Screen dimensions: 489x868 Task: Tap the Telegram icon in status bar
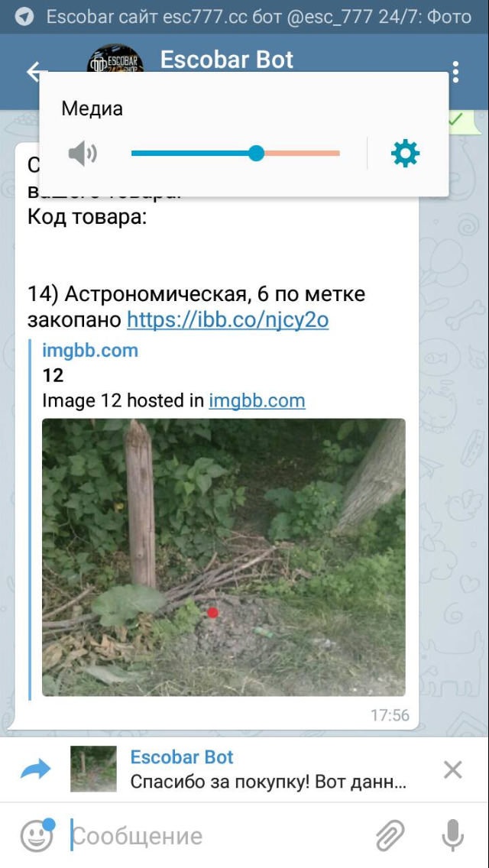[24, 17]
